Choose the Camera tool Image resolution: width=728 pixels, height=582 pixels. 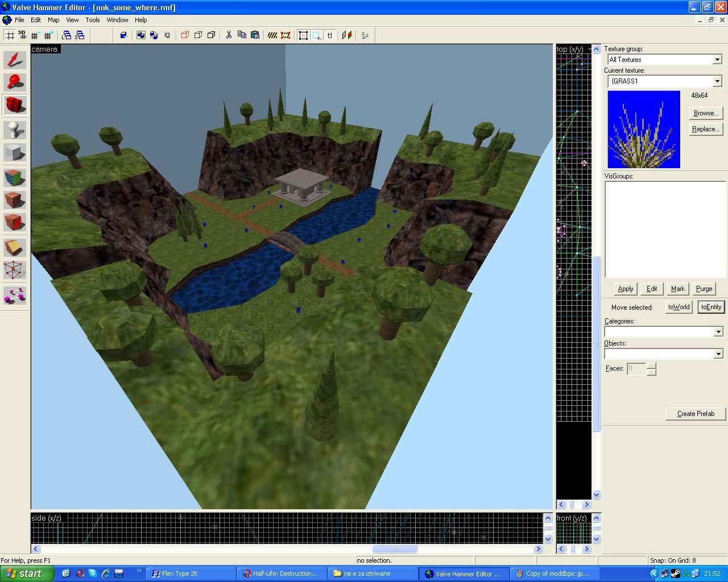tap(15, 105)
